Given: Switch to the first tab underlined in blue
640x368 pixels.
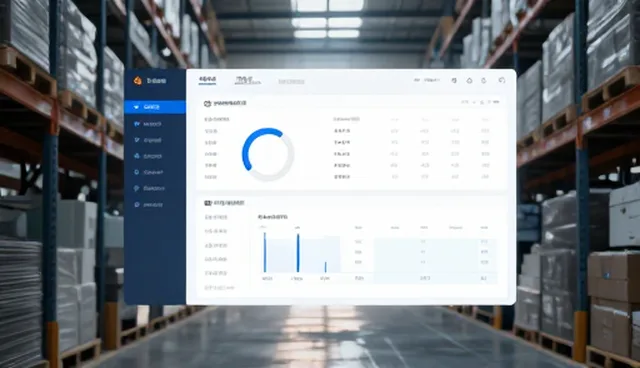Looking at the screenshot, I should point(207,80).
